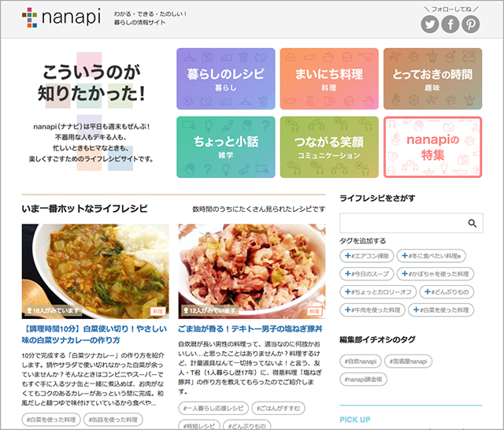Click 16人がみています viewer count
Viewport: 504px width, 430px height.
tap(54, 311)
